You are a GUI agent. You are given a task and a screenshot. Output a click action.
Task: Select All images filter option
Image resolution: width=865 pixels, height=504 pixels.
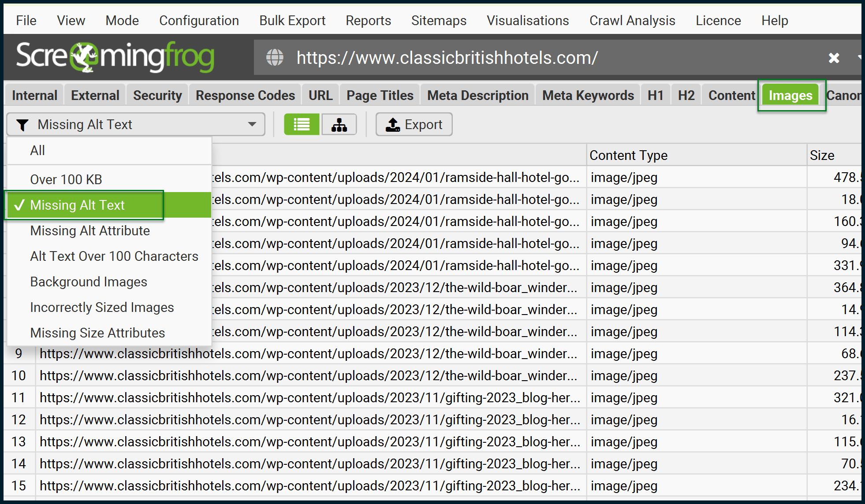pyautogui.click(x=37, y=151)
